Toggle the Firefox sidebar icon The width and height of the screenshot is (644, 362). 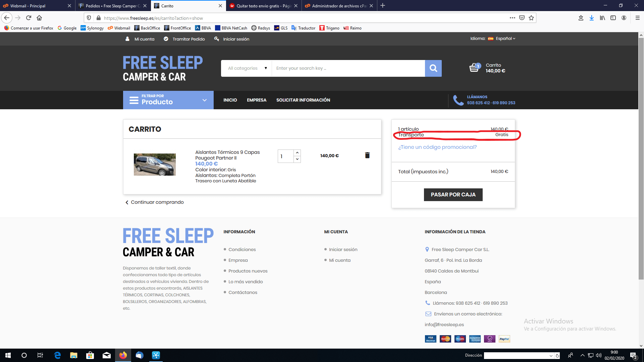pyautogui.click(x=613, y=18)
